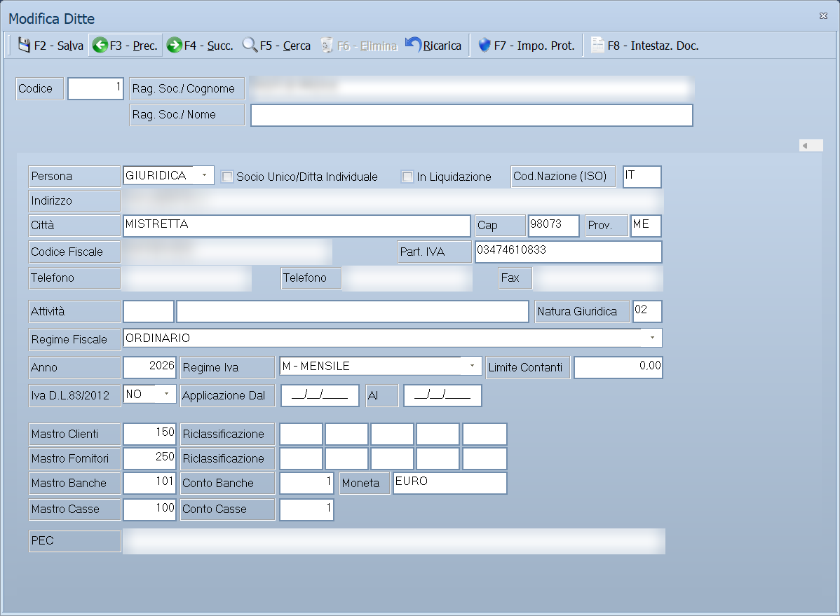Open the Regime Iva M - MENSILE dropdown

click(472, 366)
